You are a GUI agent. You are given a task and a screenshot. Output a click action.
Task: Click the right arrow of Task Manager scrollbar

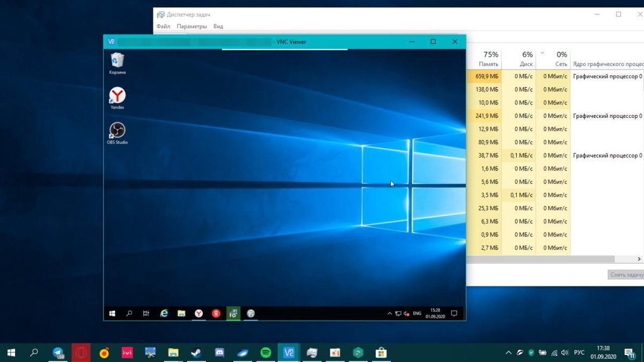pos(639,259)
